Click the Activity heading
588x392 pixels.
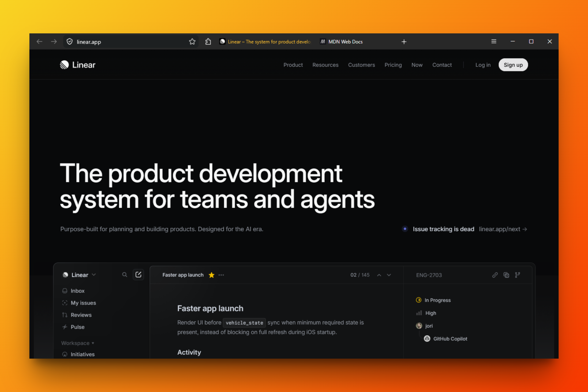(x=189, y=352)
